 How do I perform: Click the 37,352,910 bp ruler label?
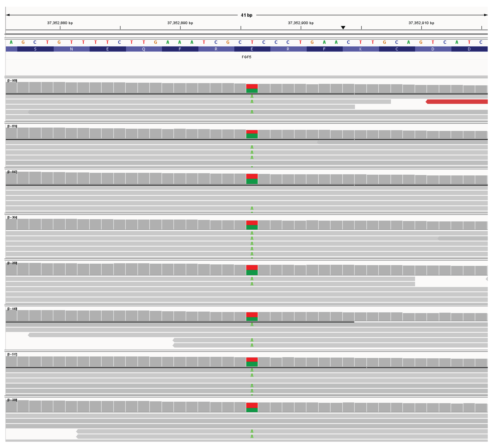(422, 23)
